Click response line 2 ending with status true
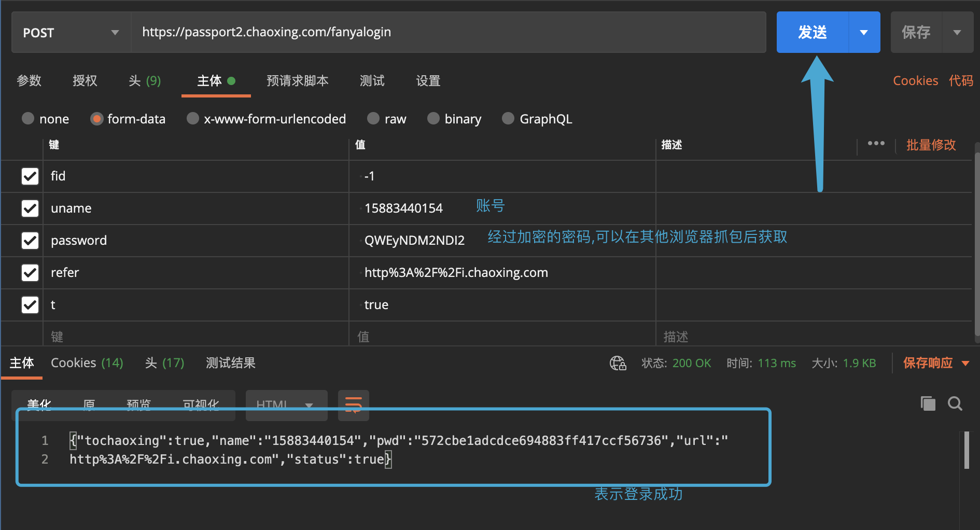Image resolution: width=980 pixels, height=530 pixels. point(231,459)
